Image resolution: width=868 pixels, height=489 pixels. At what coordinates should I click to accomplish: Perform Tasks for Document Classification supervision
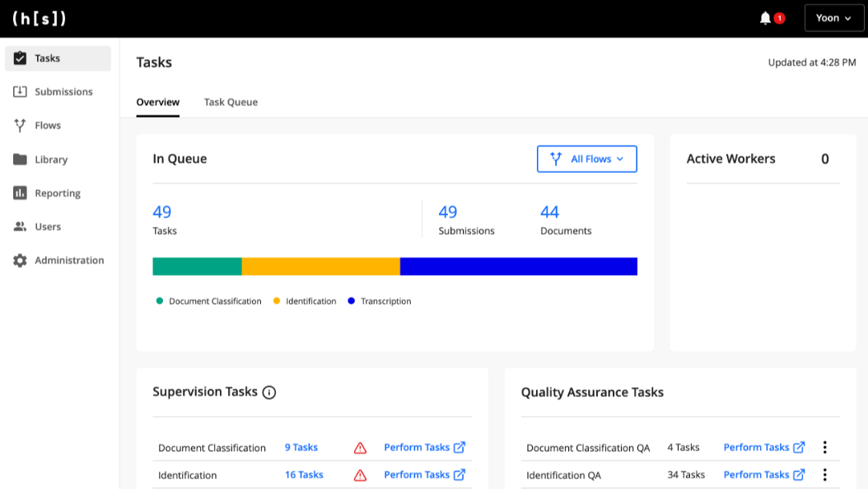[x=425, y=447]
